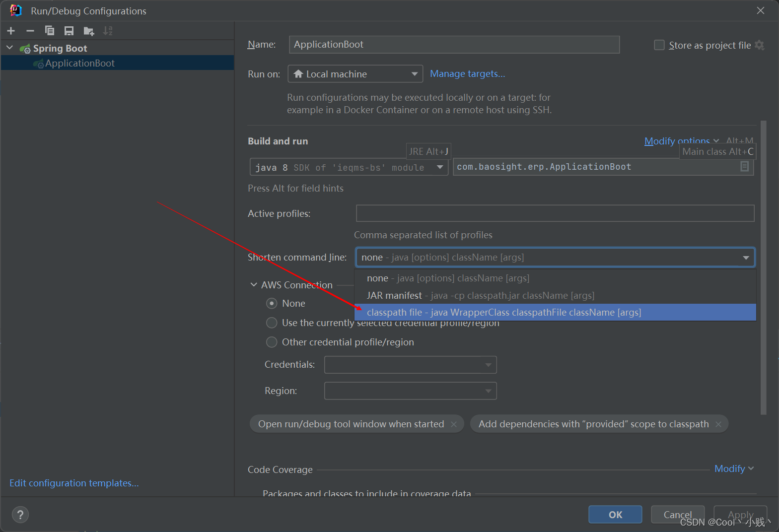Viewport: 779px width, 532px height.
Task: Click the Cancel button
Action: click(x=678, y=515)
